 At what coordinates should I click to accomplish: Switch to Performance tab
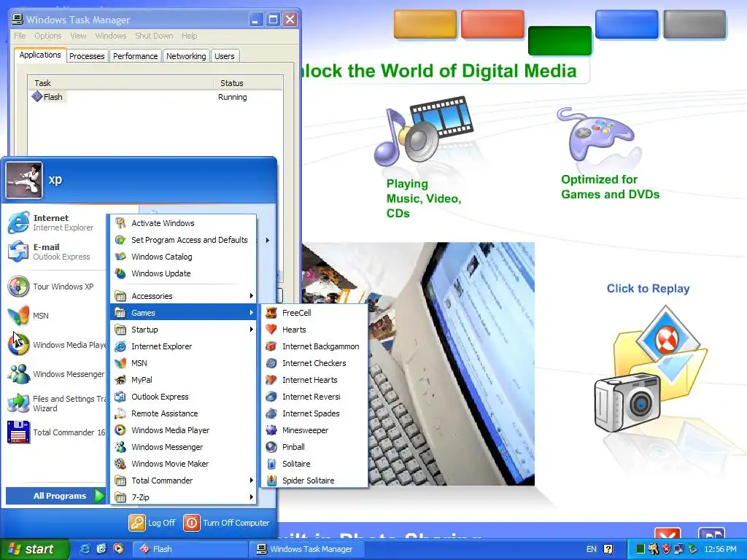point(135,56)
